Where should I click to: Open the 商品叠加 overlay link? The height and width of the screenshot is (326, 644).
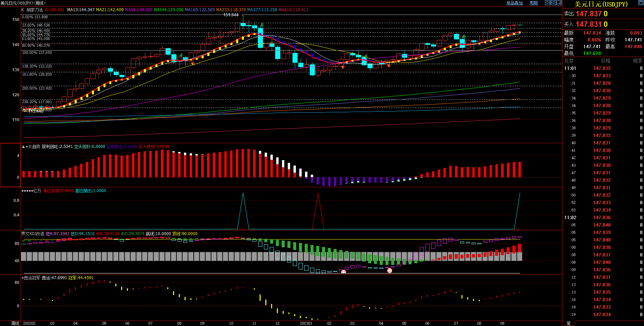click(x=514, y=3)
